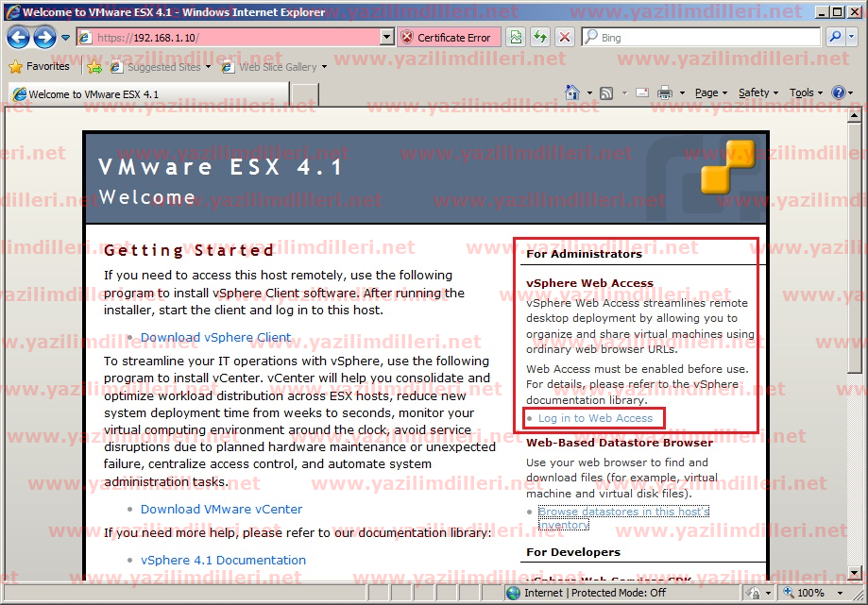This screenshot has width=868, height=605.
Task: Click Add to Favorites Bar icon
Action: pyautogui.click(x=94, y=67)
